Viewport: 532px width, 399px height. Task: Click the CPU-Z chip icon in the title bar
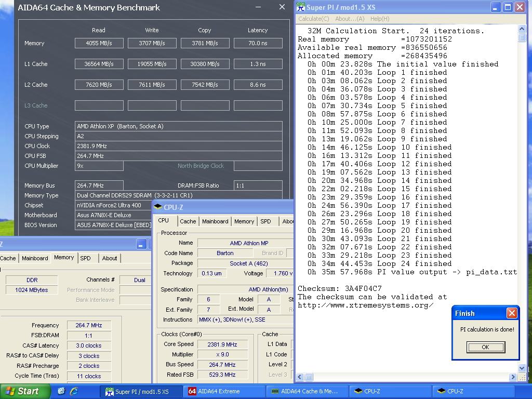pyautogui.click(x=158, y=207)
